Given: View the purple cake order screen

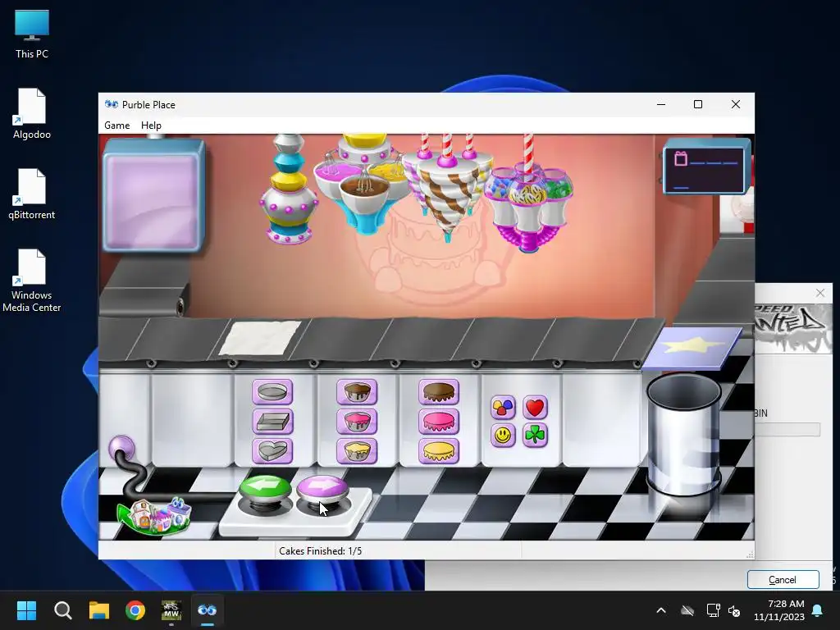Looking at the screenshot, I should [153, 195].
